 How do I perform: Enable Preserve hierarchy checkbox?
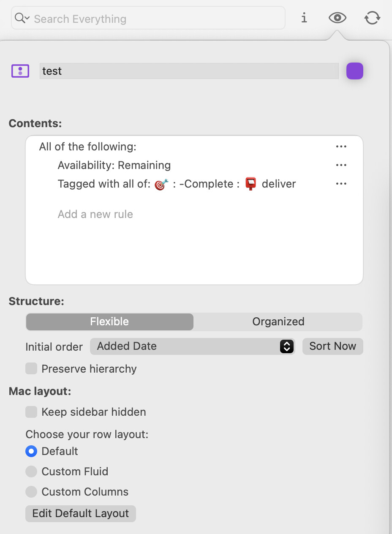31,369
